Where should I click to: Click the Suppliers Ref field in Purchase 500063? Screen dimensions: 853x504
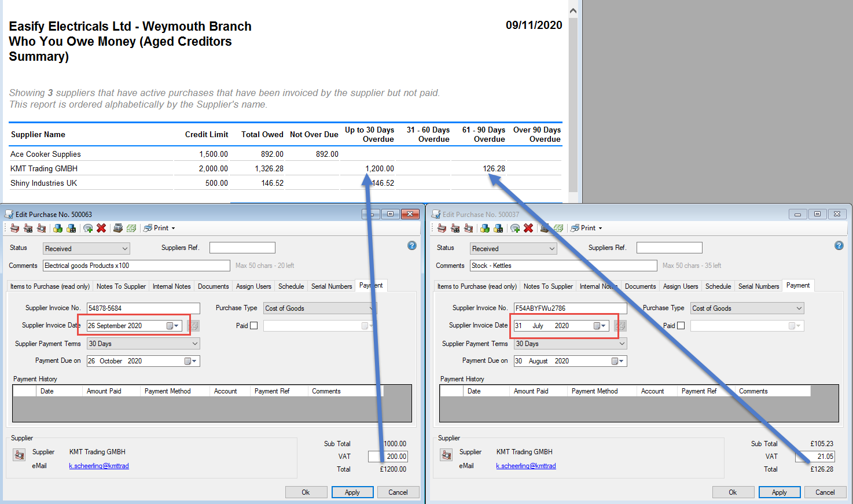coord(242,248)
